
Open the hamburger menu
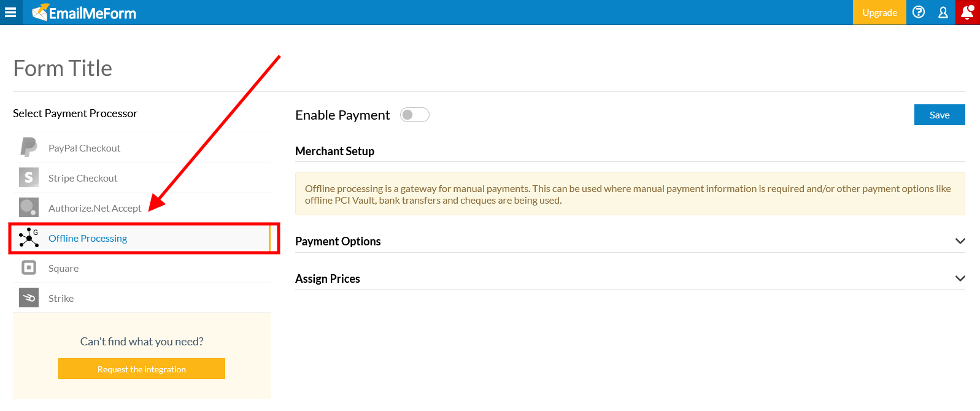coord(10,12)
